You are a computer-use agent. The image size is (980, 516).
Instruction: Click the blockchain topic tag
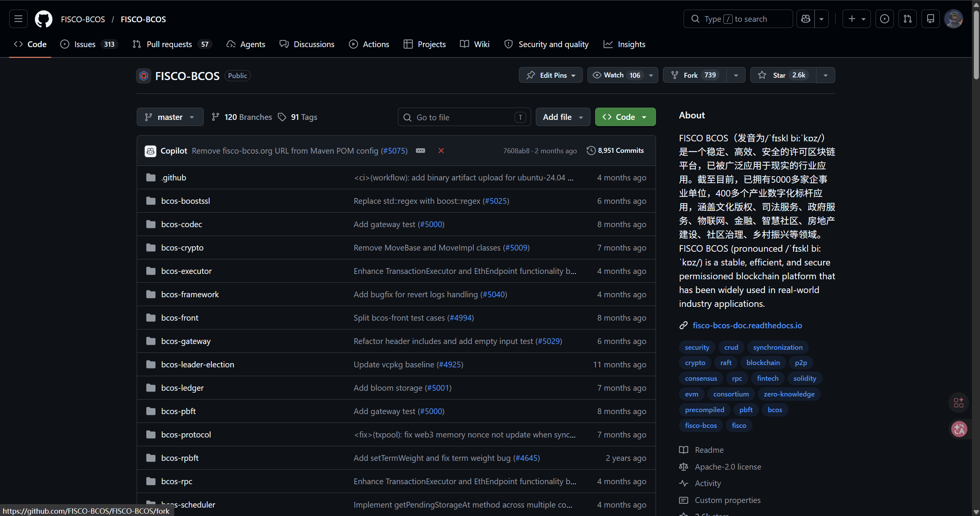click(763, 362)
